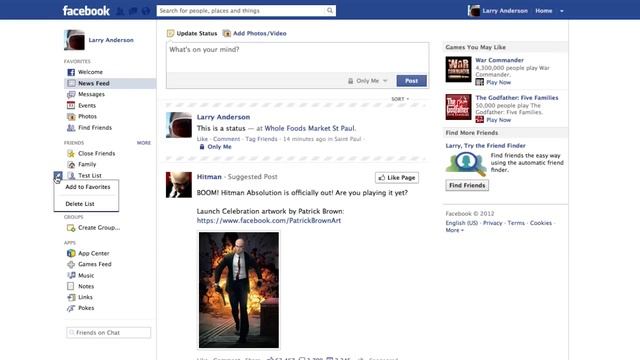This screenshot has height=360, width=640.
Task: Open Test List in the sidebar
Action: point(90,176)
